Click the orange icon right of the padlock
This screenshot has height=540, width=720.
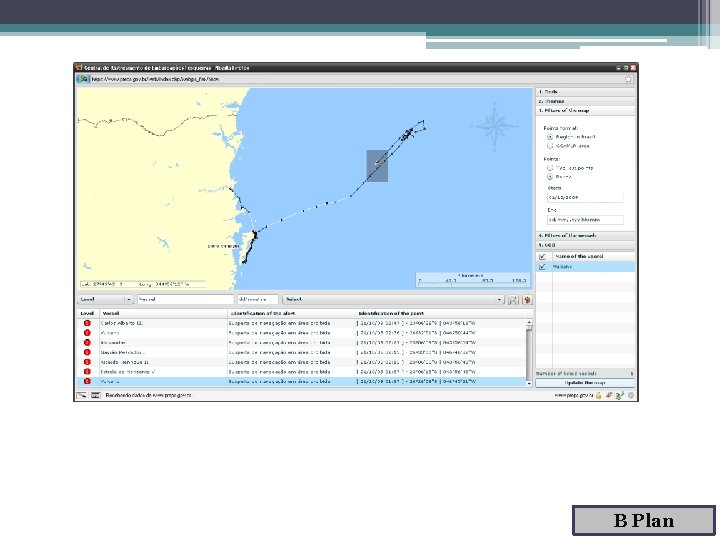[x=609, y=395]
